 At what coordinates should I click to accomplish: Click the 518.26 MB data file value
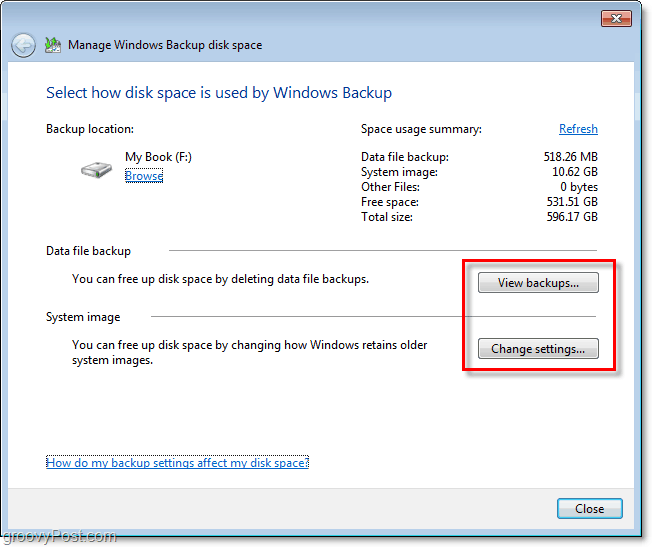pyautogui.click(x=570, y=157)
